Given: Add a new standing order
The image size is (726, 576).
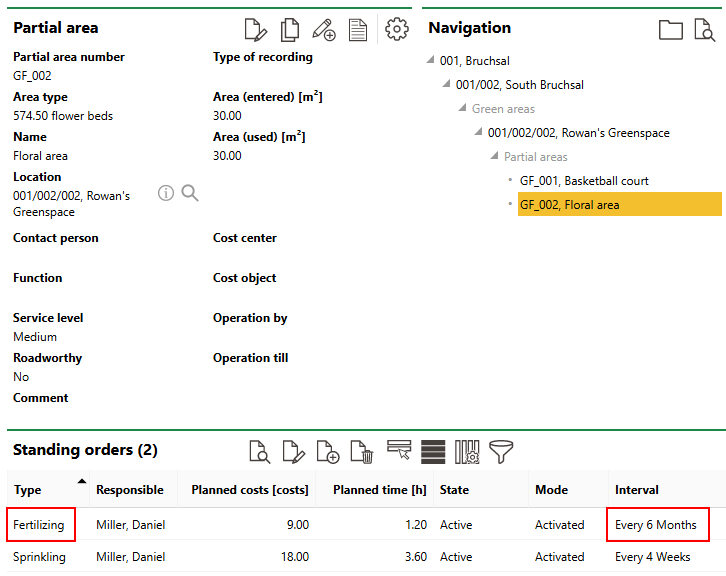Looking at the screenshot, I should coord(328,452).
